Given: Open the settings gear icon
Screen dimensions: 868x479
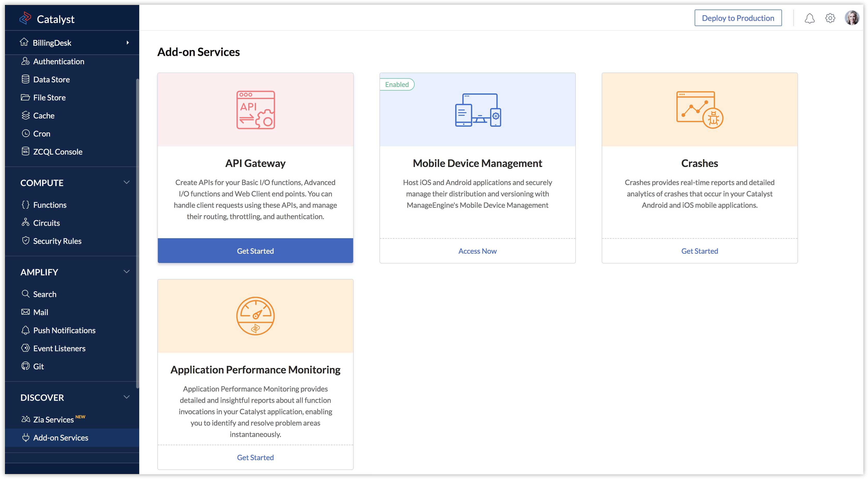Looking at the screenshot, I should [x=830, y=18].
